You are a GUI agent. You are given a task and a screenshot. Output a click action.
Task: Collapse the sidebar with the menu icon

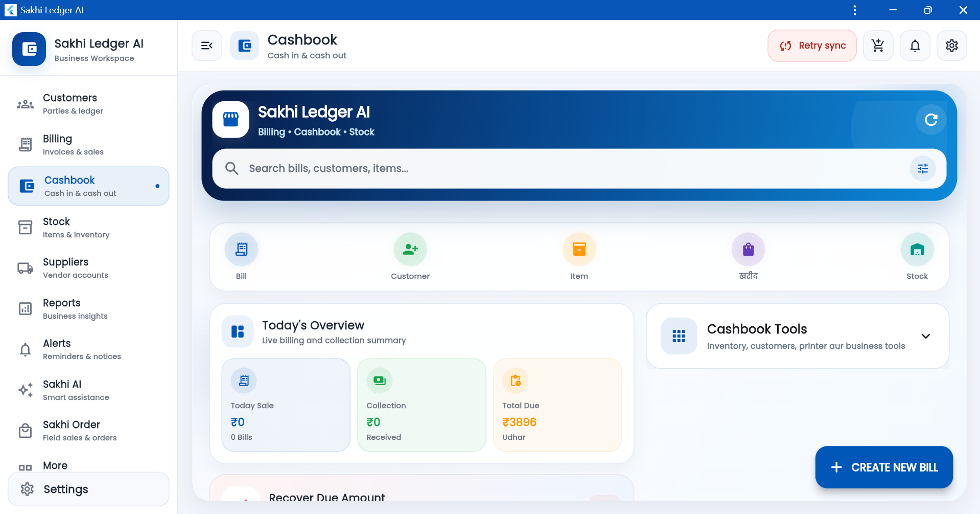point(207,46)
